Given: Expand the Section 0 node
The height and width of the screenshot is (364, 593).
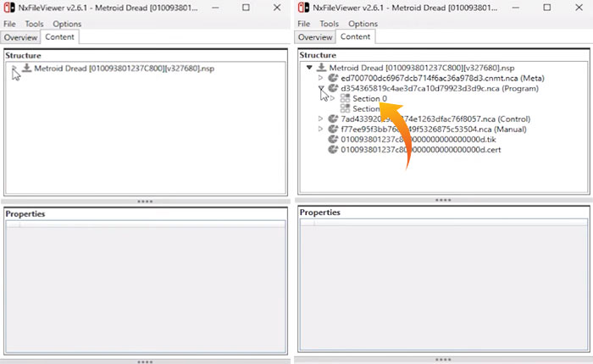Looking at the screenshot, I should click(332, 98).
